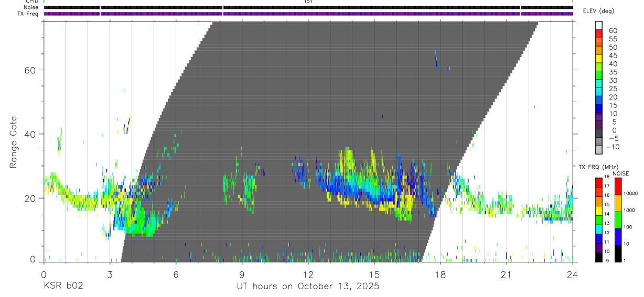The width and height of the screenshot is (644, 297).
Task: Click the '16' TX frequency legend label
Action: coord(607,195)
